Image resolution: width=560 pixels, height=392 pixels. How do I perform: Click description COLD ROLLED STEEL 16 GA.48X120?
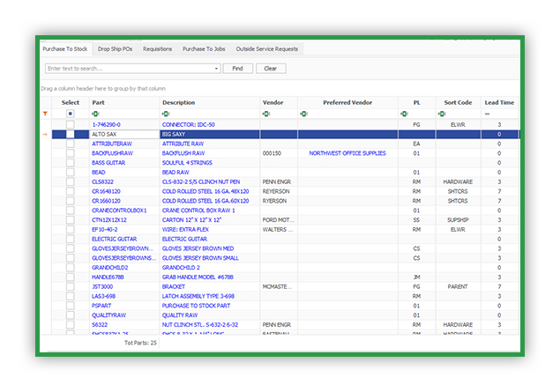(205, 191)
